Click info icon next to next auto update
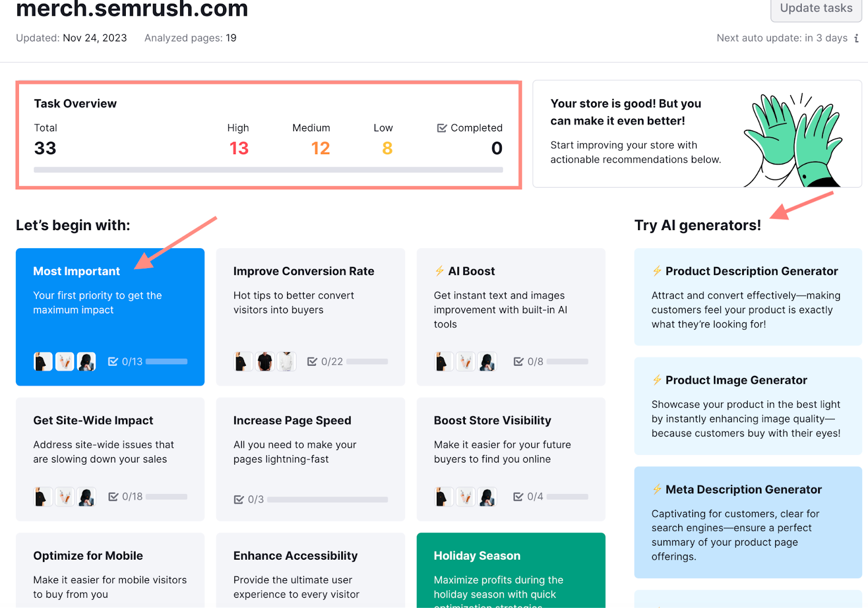 pyautogui.click(x=856, y=38)
